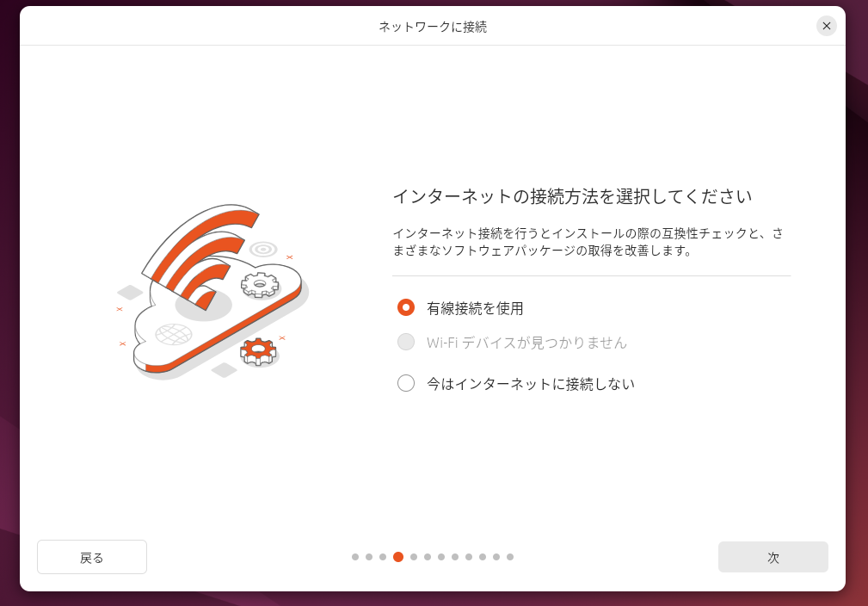Click the gray dot right after the orange dot
Image resolution: width=868 pixels, height=606 pixels.
coord(414,557)
